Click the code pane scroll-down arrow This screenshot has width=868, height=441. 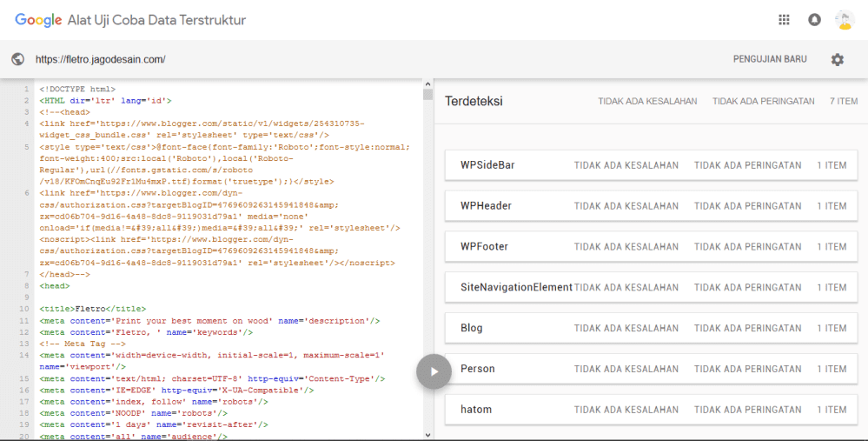pyautogui.click(x=427, y=436)
